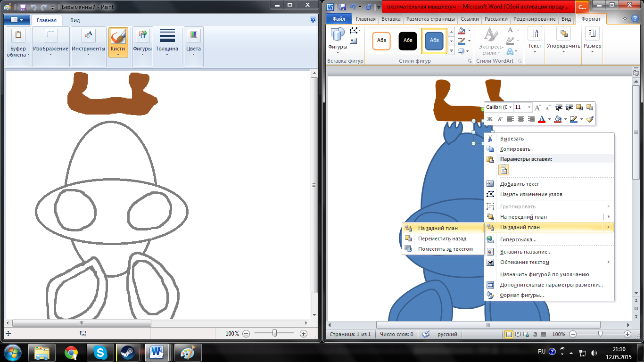Viewport: 644px width, 362px height.
Task: Click draw text box icon in Word ribbon
Action: 354,41
